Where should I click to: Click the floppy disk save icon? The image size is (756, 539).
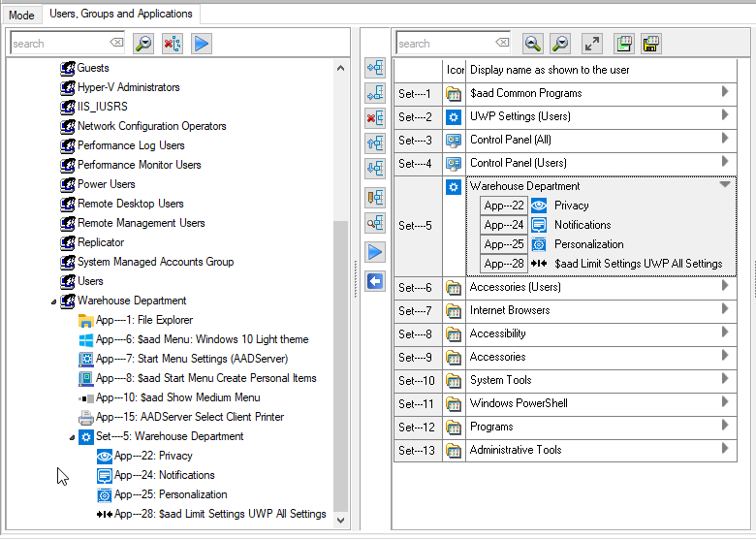click(x=650, y=44)
